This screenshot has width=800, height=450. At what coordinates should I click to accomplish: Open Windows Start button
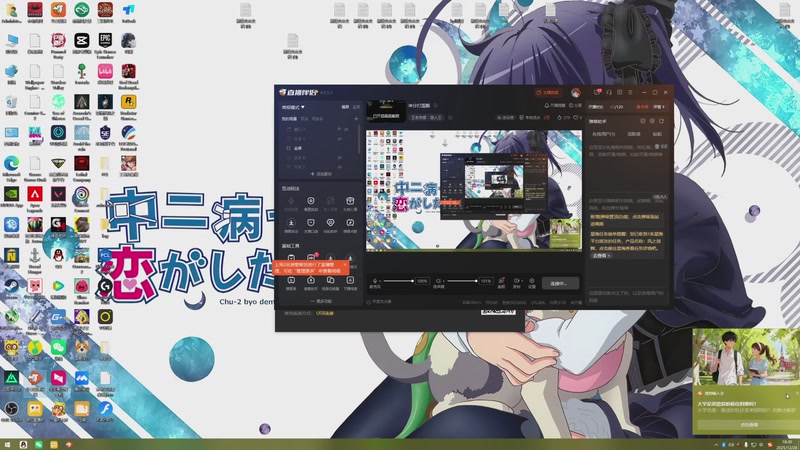(8, 445)
